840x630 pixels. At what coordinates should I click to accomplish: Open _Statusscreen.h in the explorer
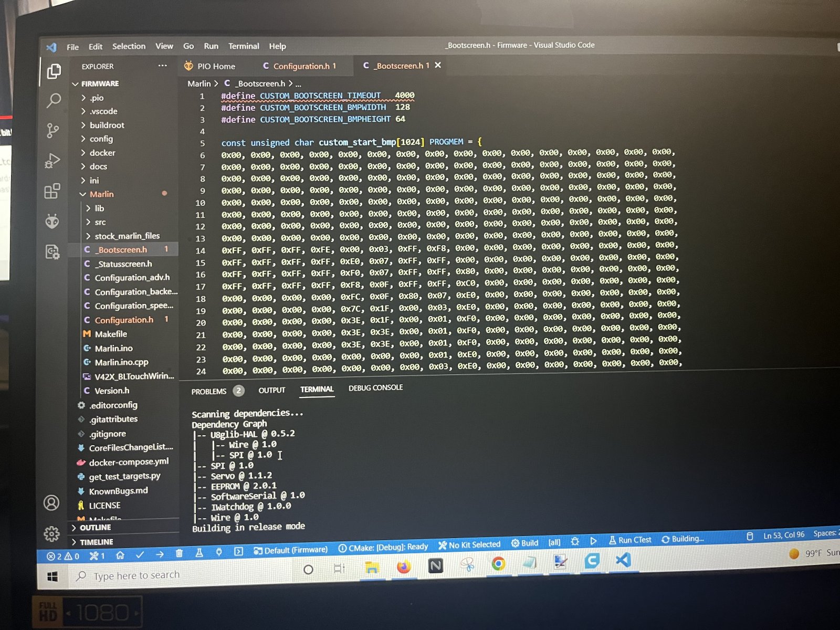(123, 264)
